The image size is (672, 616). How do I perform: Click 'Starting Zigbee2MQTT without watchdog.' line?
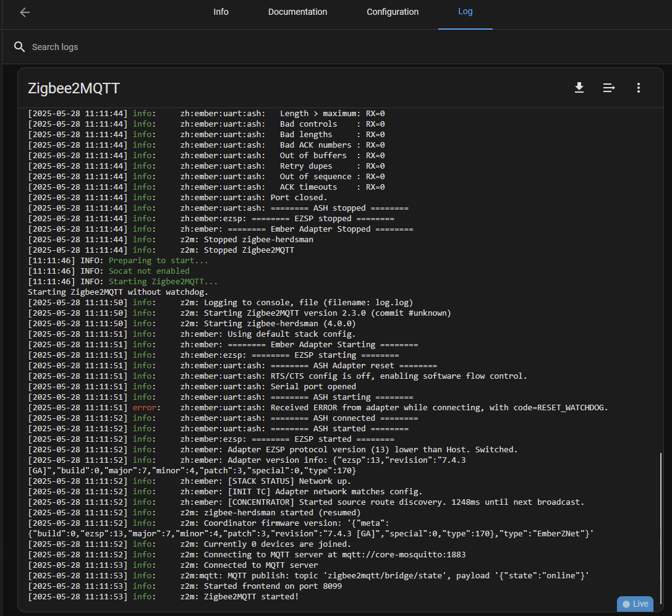point(118,292)
